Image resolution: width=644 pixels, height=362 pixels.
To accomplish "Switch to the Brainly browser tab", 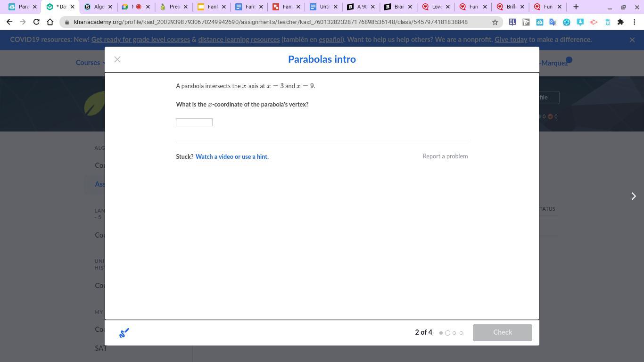I will tap(398, 7).
